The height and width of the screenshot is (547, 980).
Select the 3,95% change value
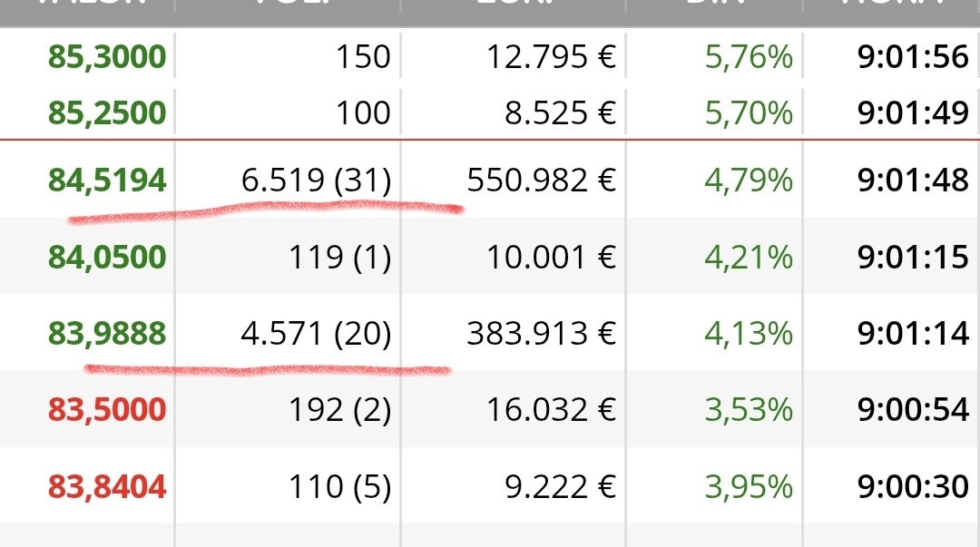(x=749, y=487)
